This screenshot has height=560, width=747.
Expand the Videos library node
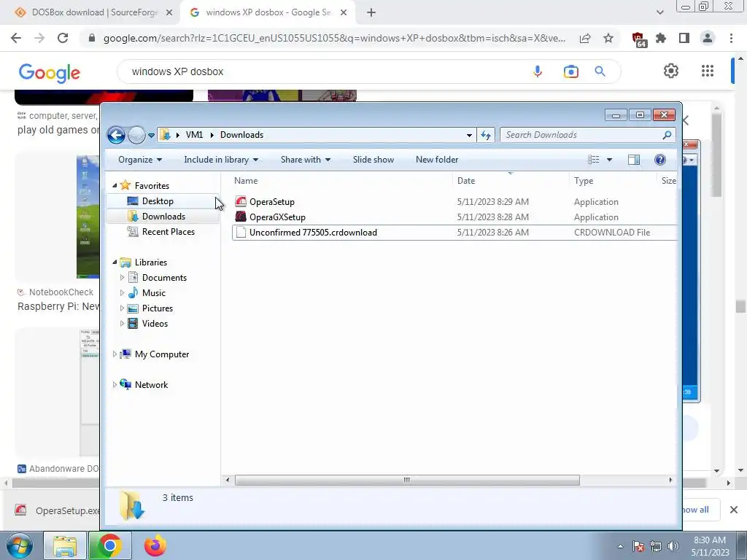click(x=122, y=323)
